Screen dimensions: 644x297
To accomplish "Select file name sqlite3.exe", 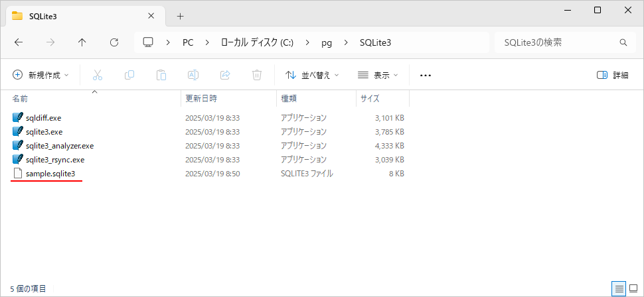I will tap(44, 132).
